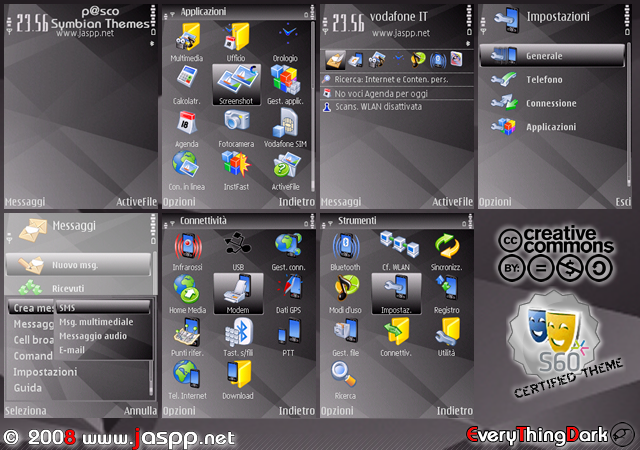Open the Sincronizz. icon
This screenshot has width=640, height=450.
pos(447,246)
